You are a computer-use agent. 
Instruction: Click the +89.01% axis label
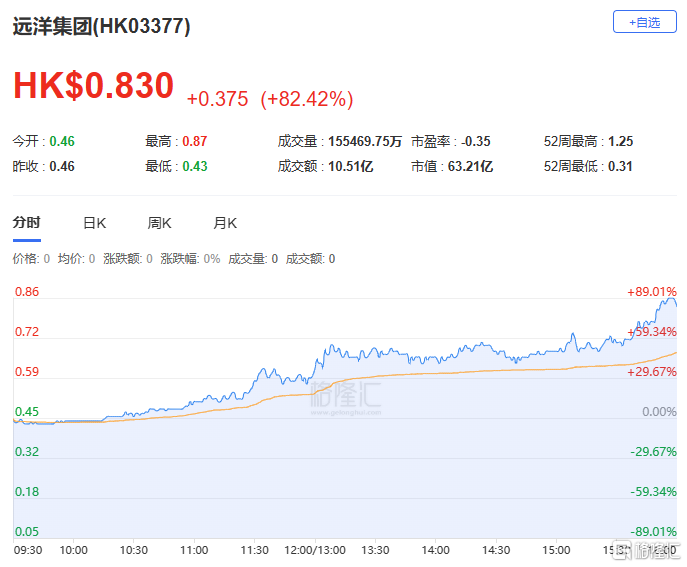[652, 291]
